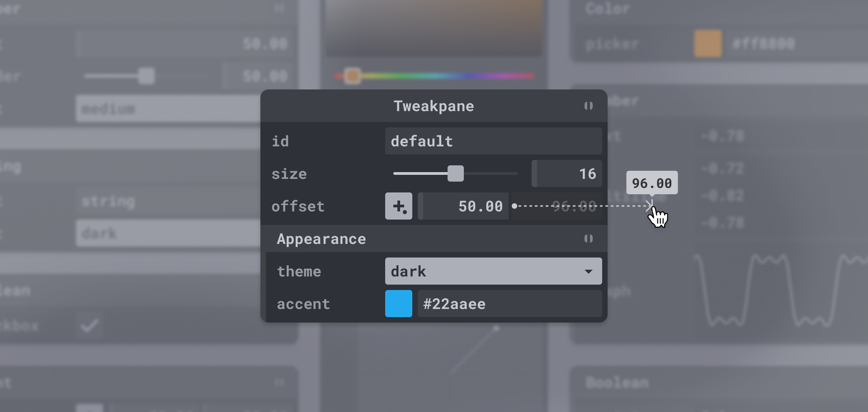Click the Tweakpane title bar
Image resolution: width=868 pixels, height=412 pixels.
(x=434, y=106)
